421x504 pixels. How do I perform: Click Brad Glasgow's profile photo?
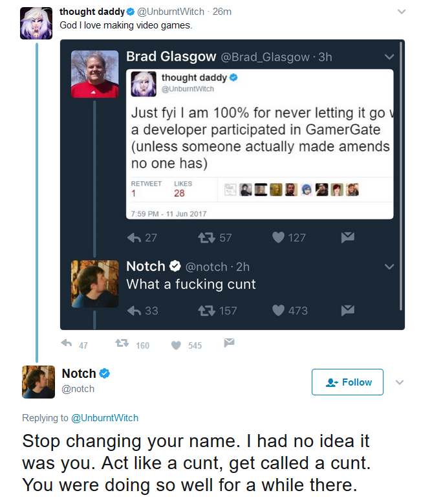pos(95,74)
